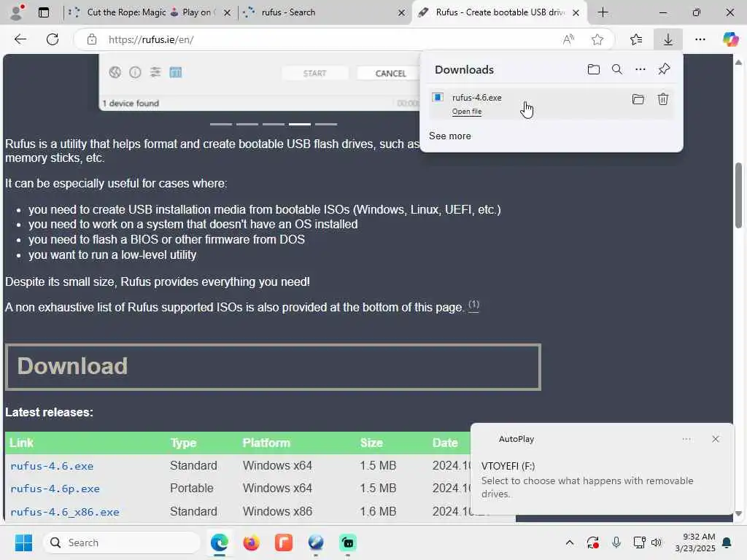Follow footnote (1) link

(x=473, y=305)
